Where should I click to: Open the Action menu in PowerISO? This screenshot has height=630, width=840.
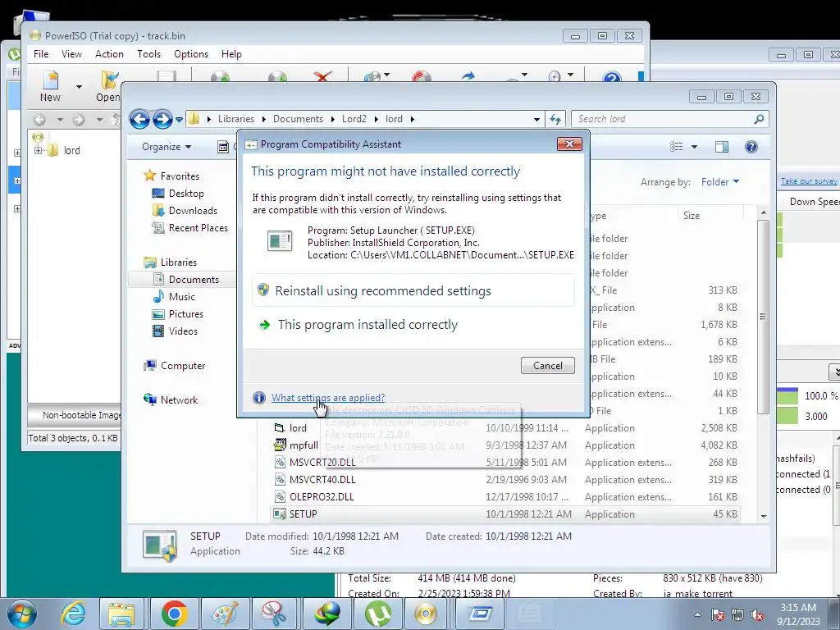pos(109,54)
